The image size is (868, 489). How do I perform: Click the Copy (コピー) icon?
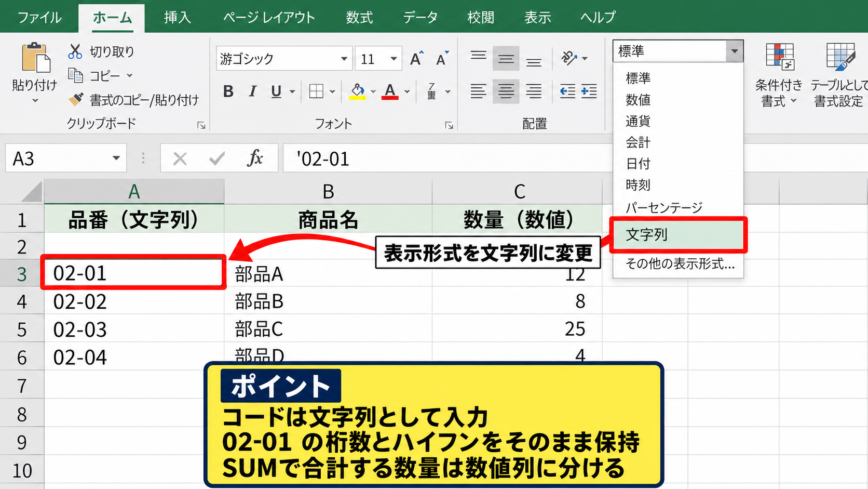76,76
